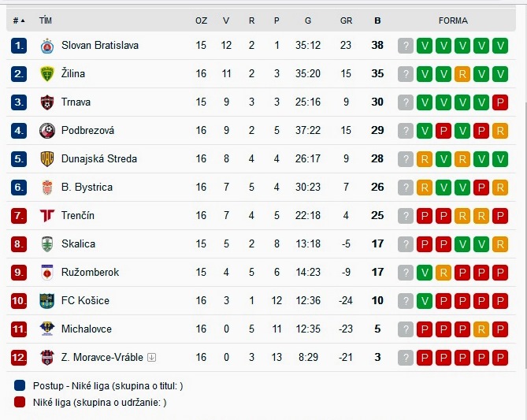
Task: Click Slovan Bratislava's upcoming match question mark
Action: pos(406,46)
